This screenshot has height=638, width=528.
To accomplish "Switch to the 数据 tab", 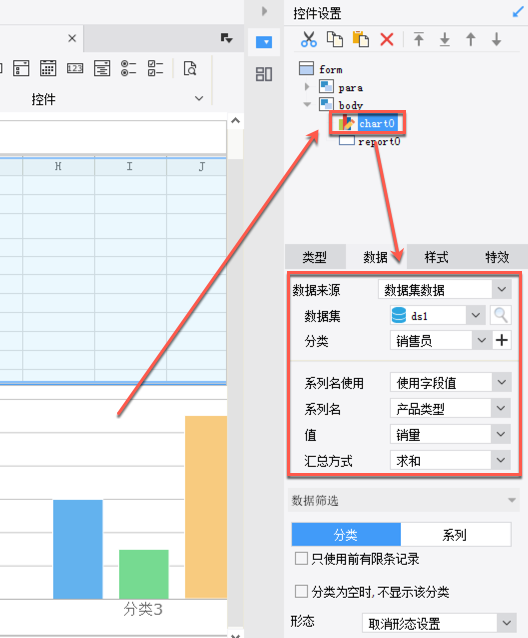I will (375, 257).
